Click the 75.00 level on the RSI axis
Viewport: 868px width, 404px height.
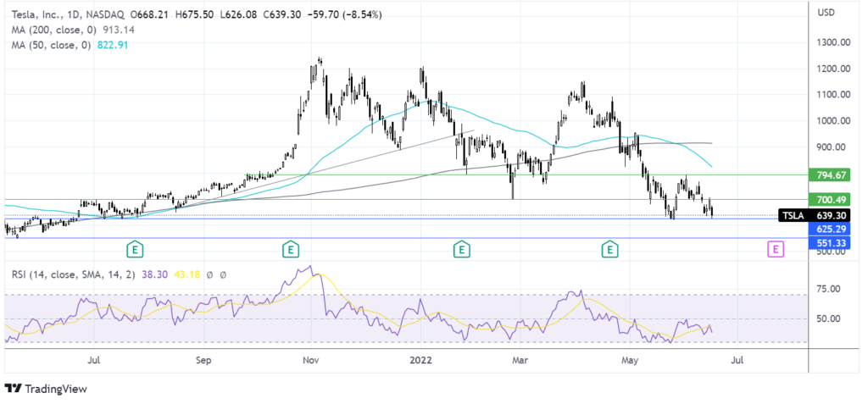(831, 288)
